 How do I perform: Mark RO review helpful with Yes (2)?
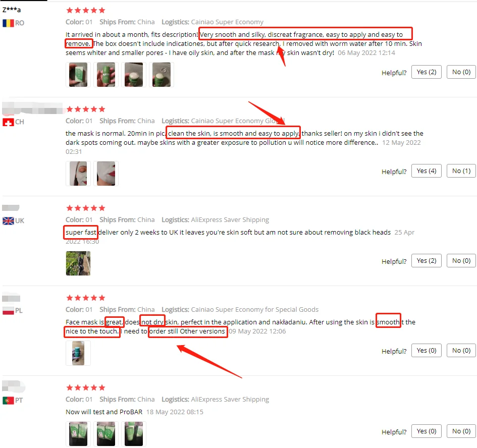click(x=426, y=72)
